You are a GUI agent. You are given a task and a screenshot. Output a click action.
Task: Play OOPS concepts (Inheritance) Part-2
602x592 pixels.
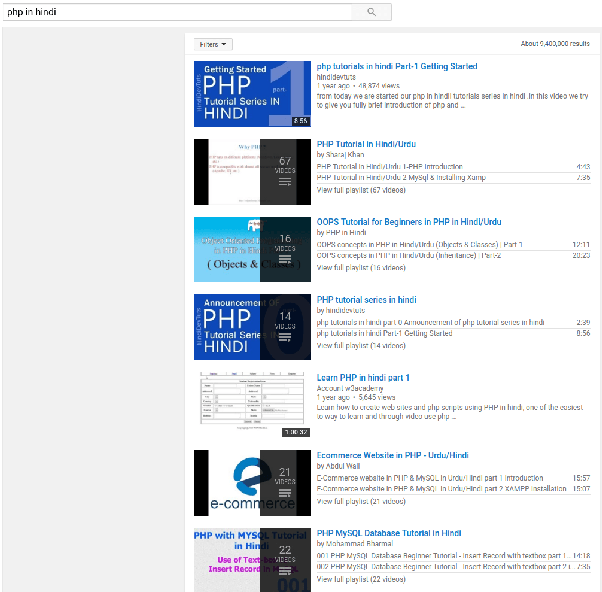tap(409, 255)
